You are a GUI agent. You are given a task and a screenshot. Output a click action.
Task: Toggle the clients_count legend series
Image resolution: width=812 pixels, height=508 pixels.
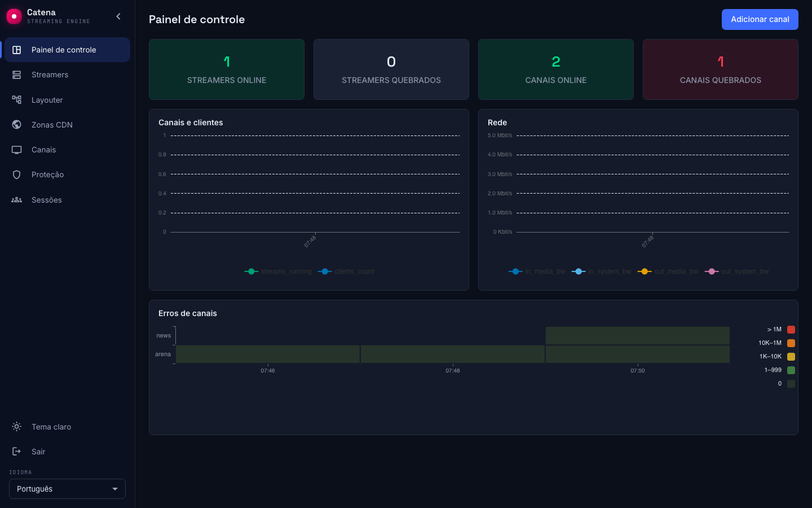pos(346,271)
